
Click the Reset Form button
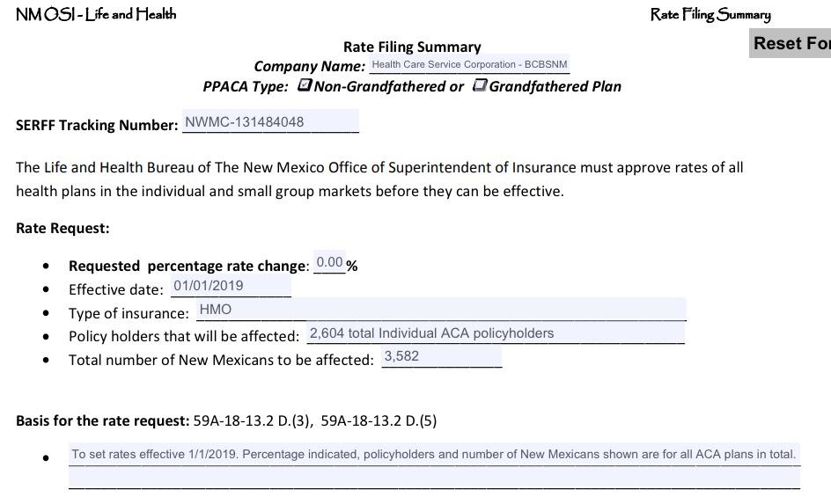791,44
